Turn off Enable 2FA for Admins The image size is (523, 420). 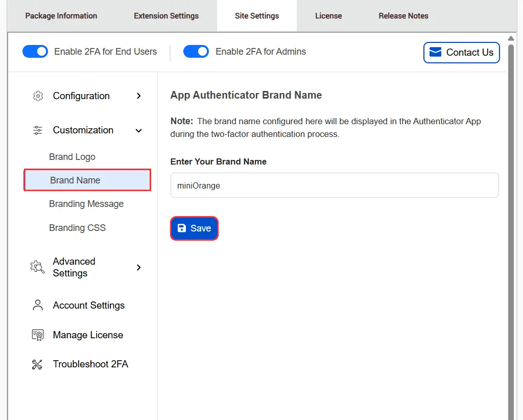pos(196,51)
